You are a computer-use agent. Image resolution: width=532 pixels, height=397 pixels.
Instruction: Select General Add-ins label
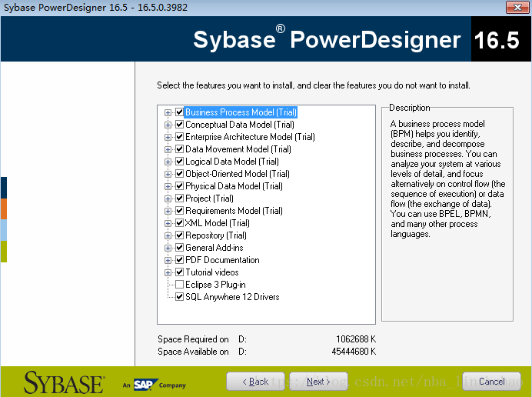tap(214, 248)
